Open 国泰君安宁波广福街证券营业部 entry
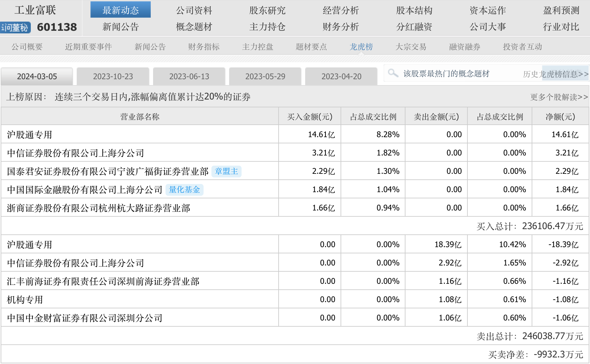590x364 pixels. pos(108,171)
